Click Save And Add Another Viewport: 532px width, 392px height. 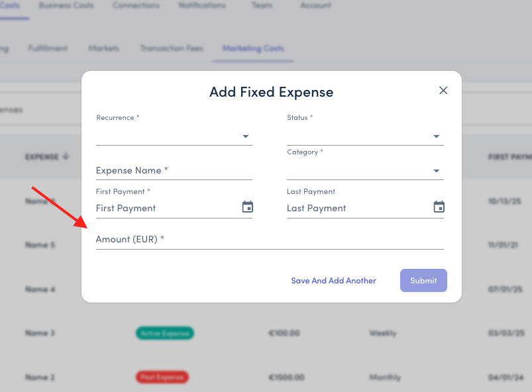tap(333, 281)
